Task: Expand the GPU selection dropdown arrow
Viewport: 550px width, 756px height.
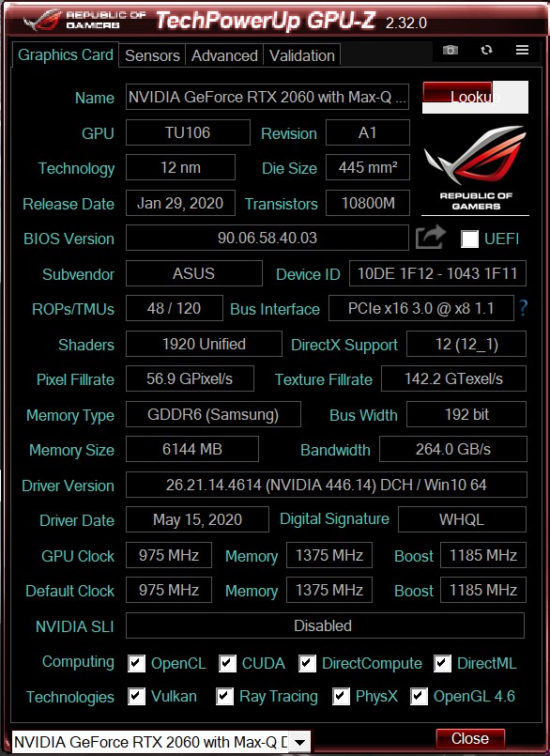Action: [299, 742]
